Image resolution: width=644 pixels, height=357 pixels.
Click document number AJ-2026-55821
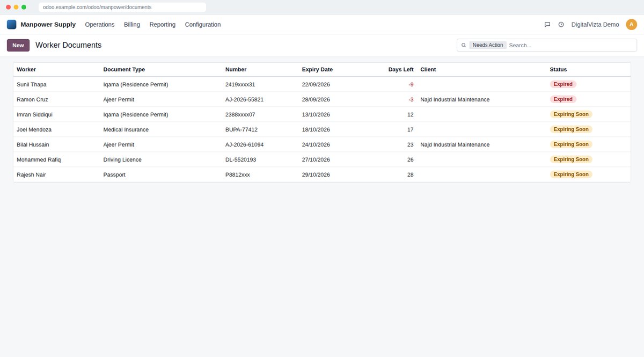[x=244, y=99]
